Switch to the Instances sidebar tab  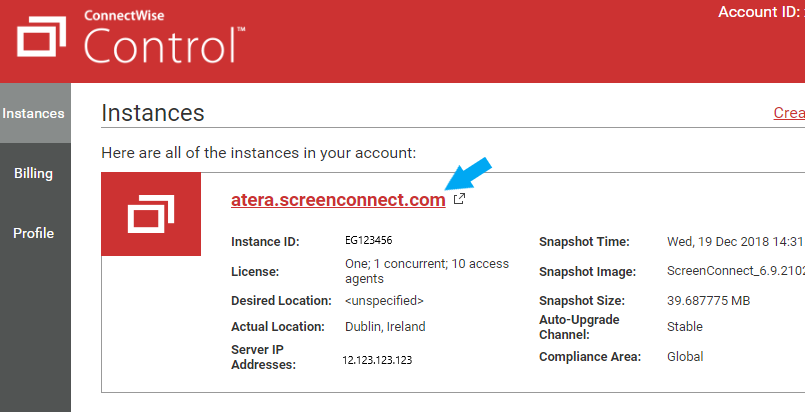(33, 114)
